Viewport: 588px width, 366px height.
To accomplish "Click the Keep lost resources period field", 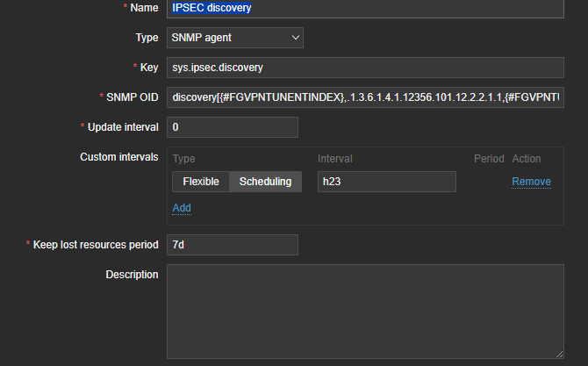I will click(x=232, y=245).
